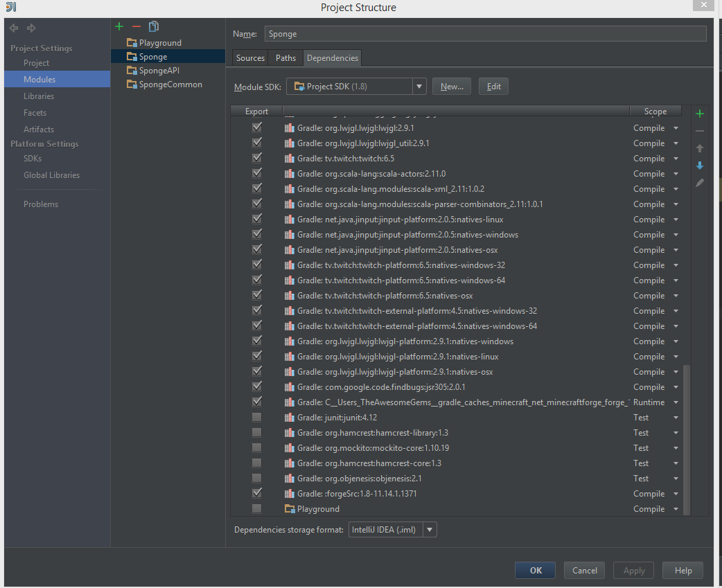
Task: Open SDKs under Platform Settings
Action: (33, 159)
